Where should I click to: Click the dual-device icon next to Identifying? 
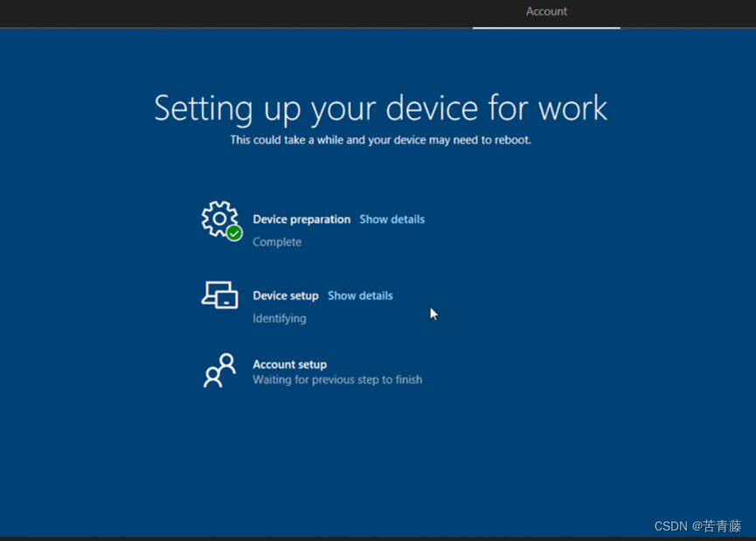(220, 295)
